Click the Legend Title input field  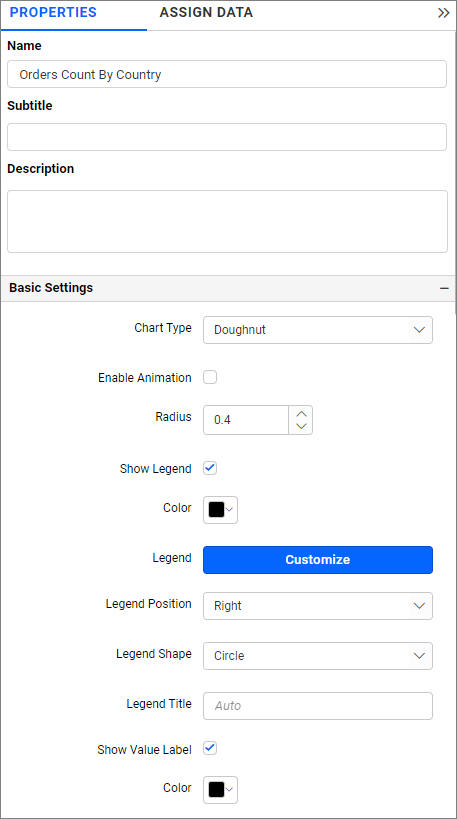[x=318, y=706]
